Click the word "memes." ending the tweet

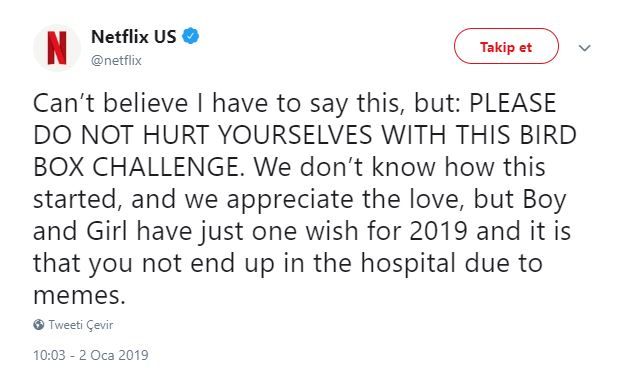coord(79,295)
